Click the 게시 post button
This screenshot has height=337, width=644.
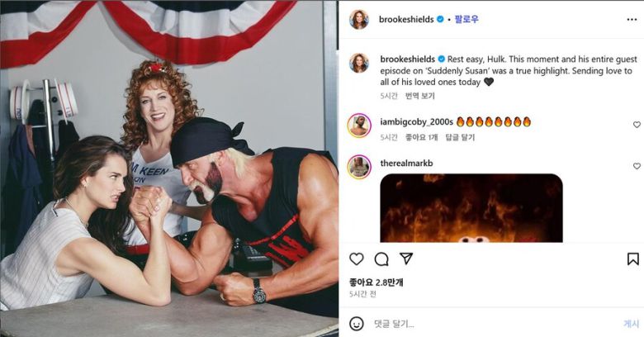[631, 324]
